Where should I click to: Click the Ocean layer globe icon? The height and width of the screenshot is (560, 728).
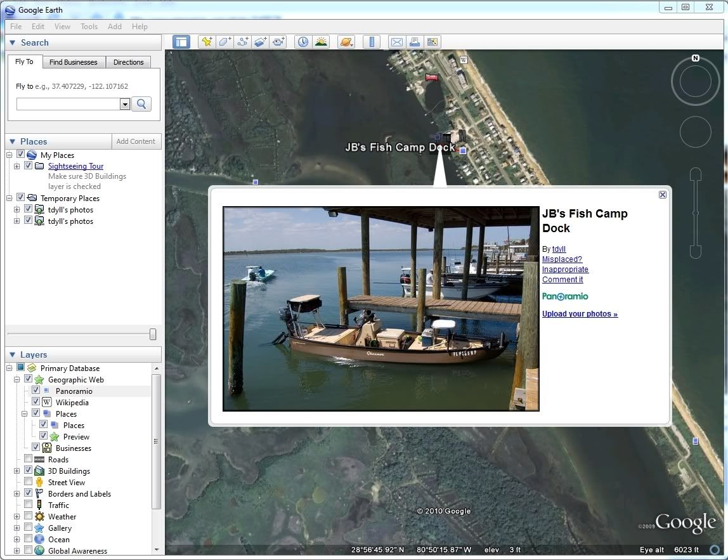pos(39,540)
